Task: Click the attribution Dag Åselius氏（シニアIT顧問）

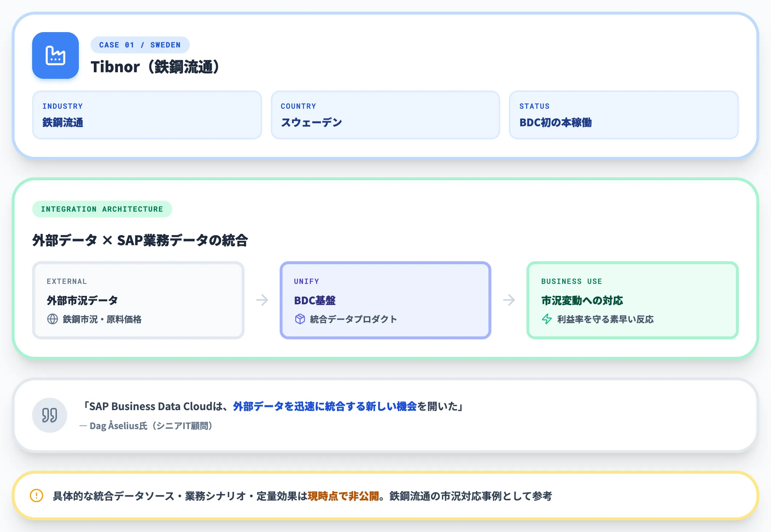Action: point(151,426)
